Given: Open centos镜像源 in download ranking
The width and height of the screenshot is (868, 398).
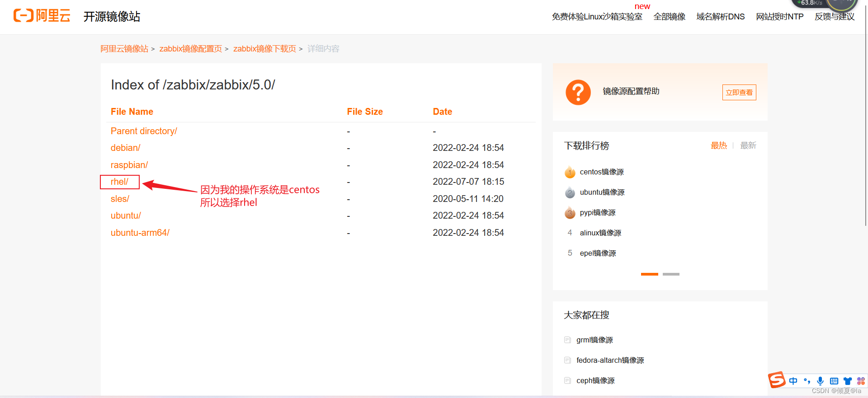Looking at the screenshot, I should [x=602, y=172].
